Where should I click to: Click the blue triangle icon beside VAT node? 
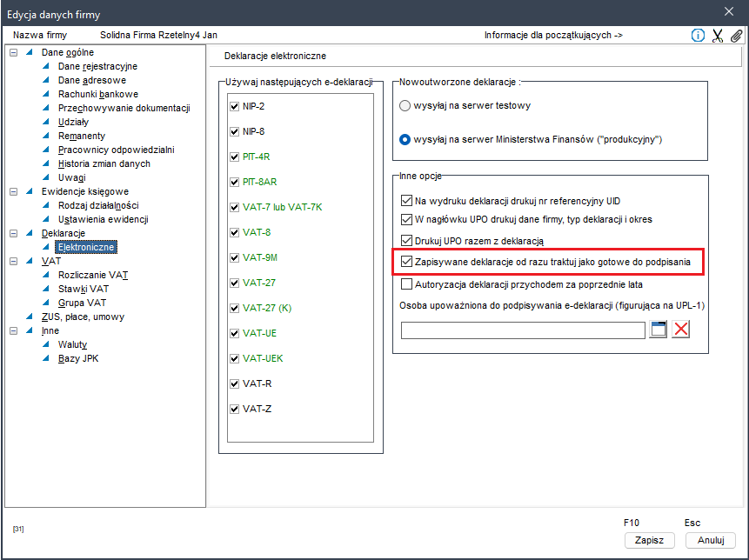pos(30,261)
